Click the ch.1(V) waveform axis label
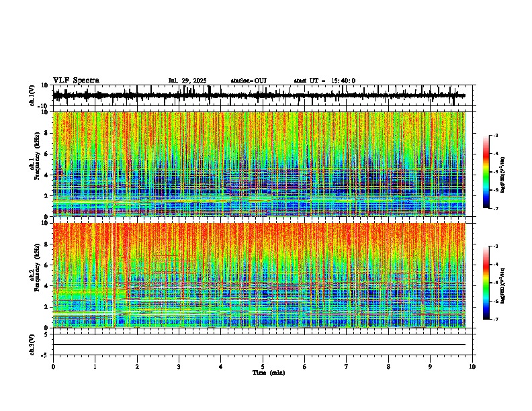This screenshot has height=411, width=532. click(32, 95)
